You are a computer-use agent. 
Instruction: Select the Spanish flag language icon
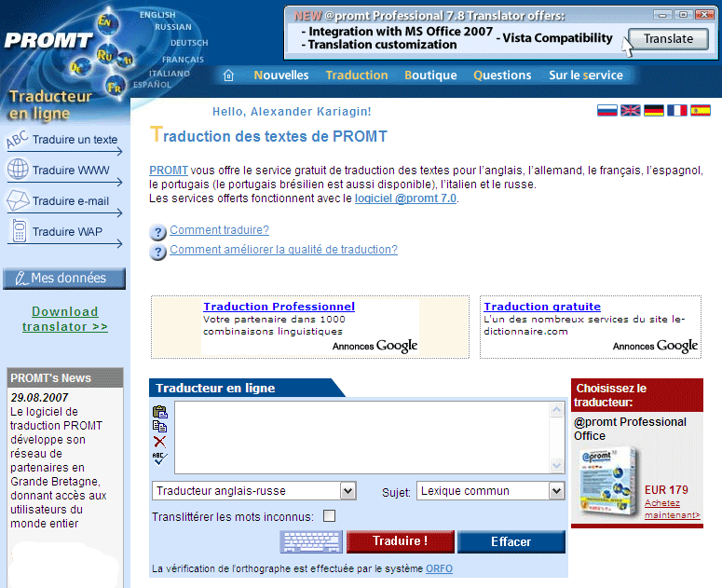[x=701, y=111]
